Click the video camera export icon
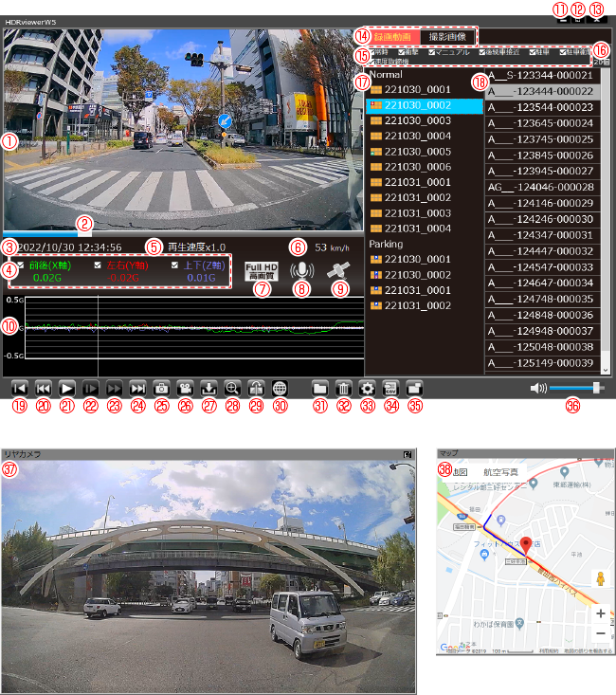Image resolution: width=616 pixels, height=695 pixels. [185, 388]
